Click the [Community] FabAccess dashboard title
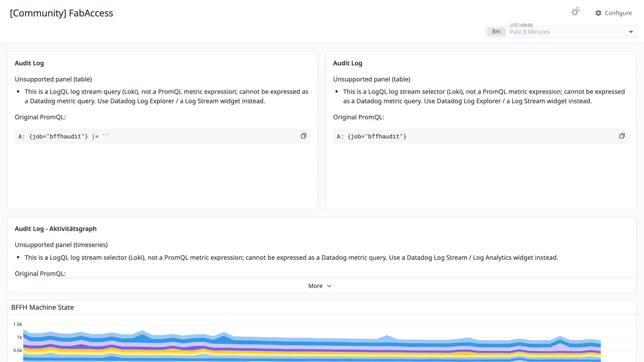 61,13
